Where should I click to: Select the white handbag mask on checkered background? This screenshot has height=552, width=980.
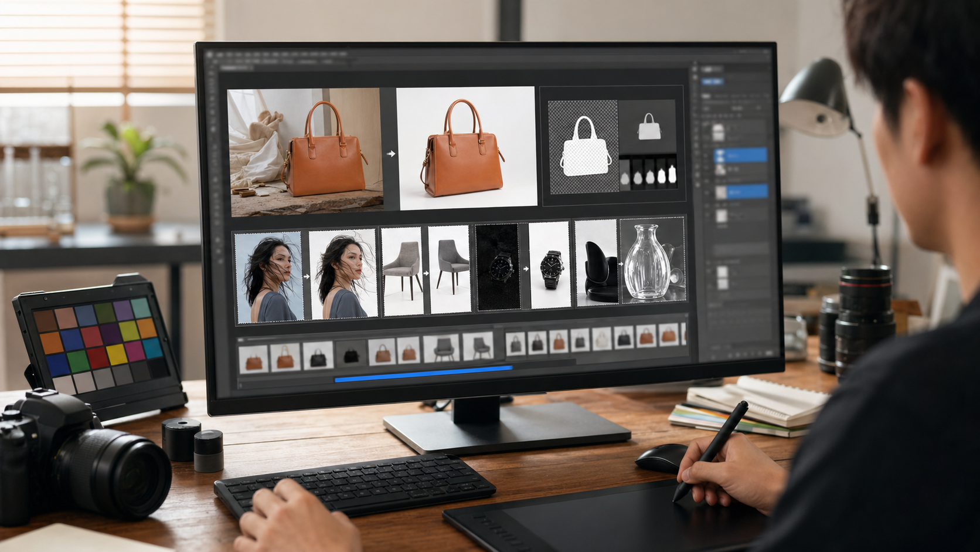pos(584,147)
